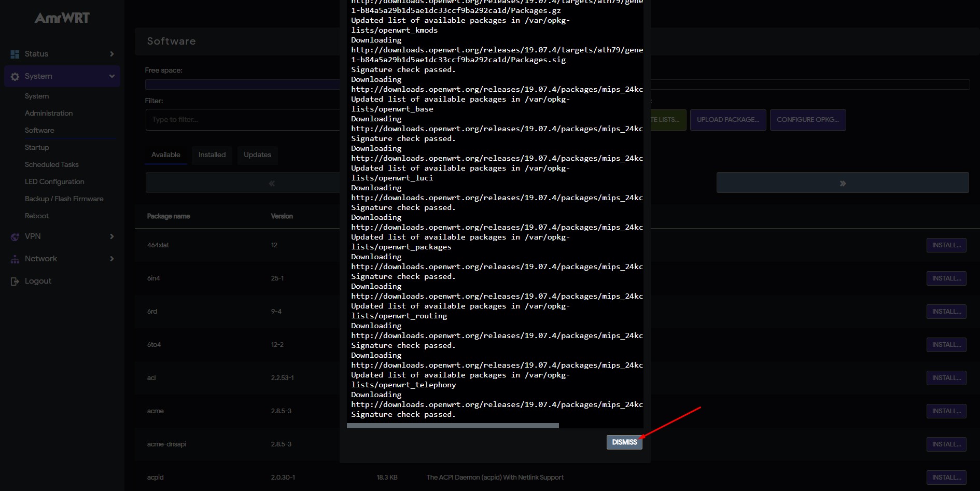Image resolution: width=980 pixels, height=491 pixels.
Task: Click the AmrWRT logo
Action: click(x=62, y=18)
